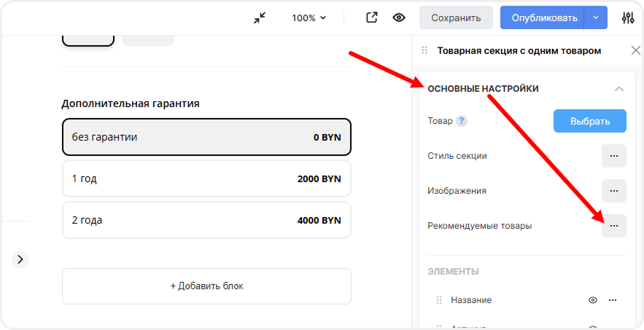Open page in new window icon
This screenshot has width=644, height=330.
(372, 18)
